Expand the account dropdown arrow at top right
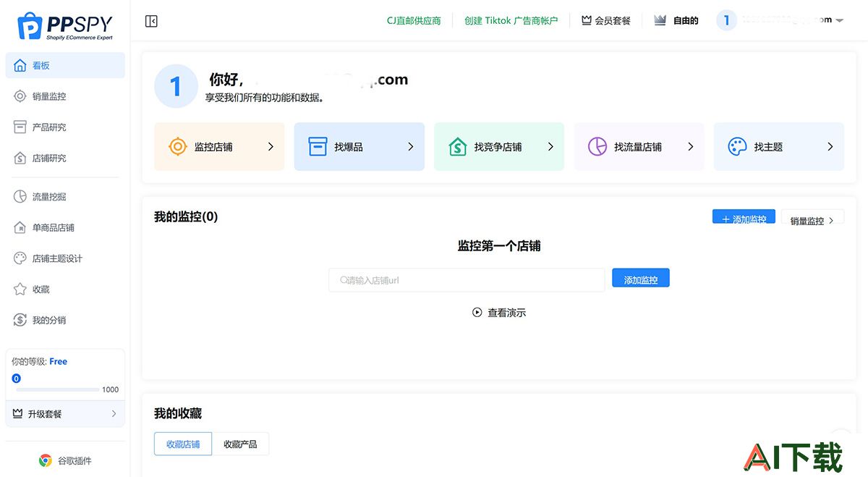This screenshot has height=477, width=868. pyautogui.click(x=840, y=21)
